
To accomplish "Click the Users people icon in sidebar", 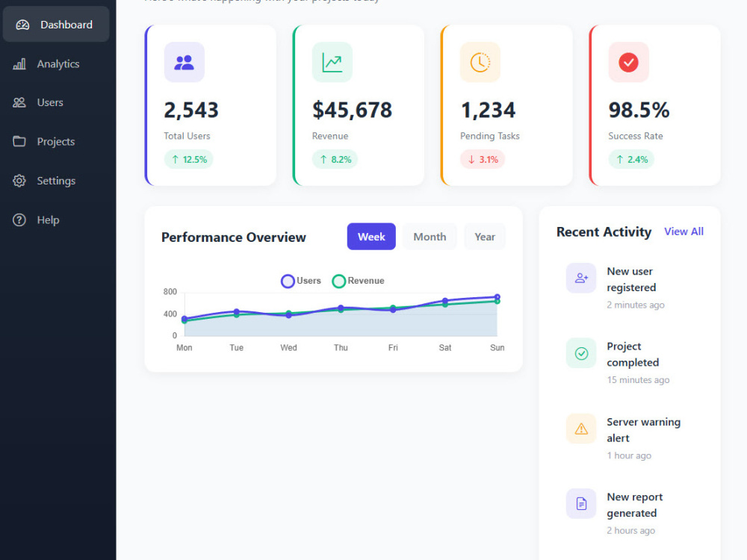I will 19,102.
